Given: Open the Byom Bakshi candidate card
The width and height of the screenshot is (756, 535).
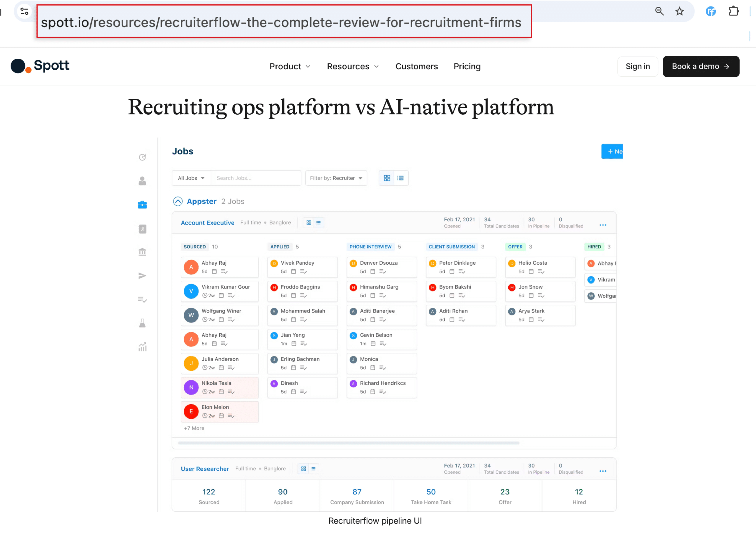Looking at the screenshot, I should [461, 291].
